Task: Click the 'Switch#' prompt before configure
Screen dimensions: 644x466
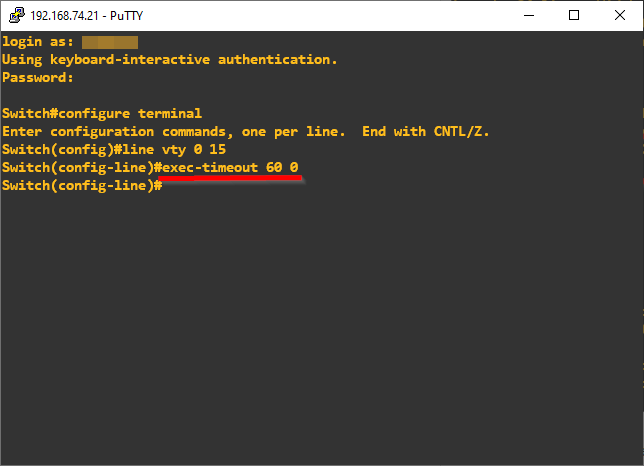Action: pos(30,113)
